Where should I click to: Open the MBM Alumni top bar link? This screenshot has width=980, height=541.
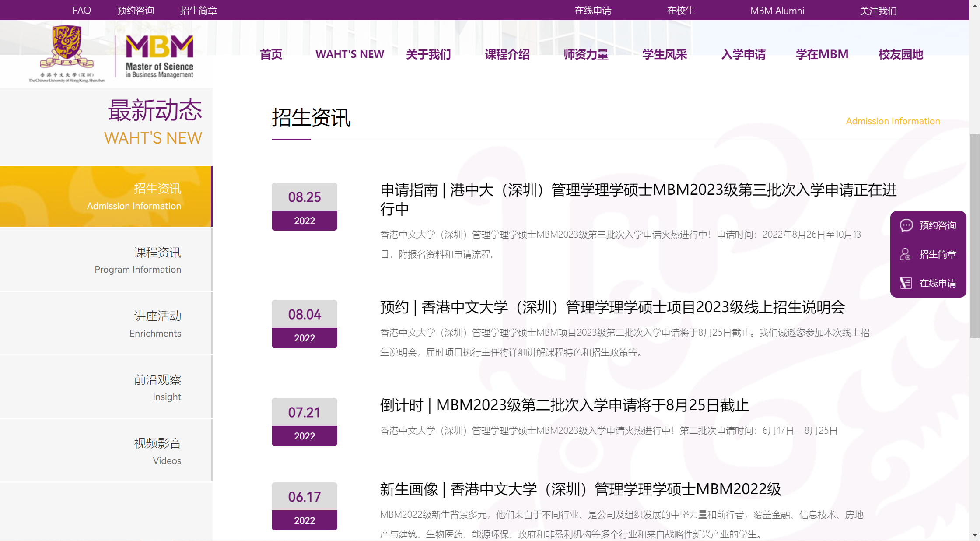click(777, 10)
